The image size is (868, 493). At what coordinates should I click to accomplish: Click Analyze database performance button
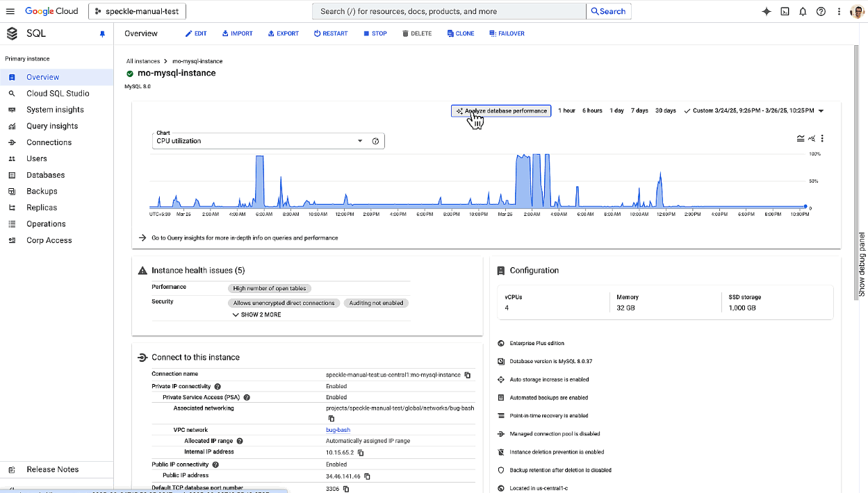pyautogui.click(x=501, y=110)
